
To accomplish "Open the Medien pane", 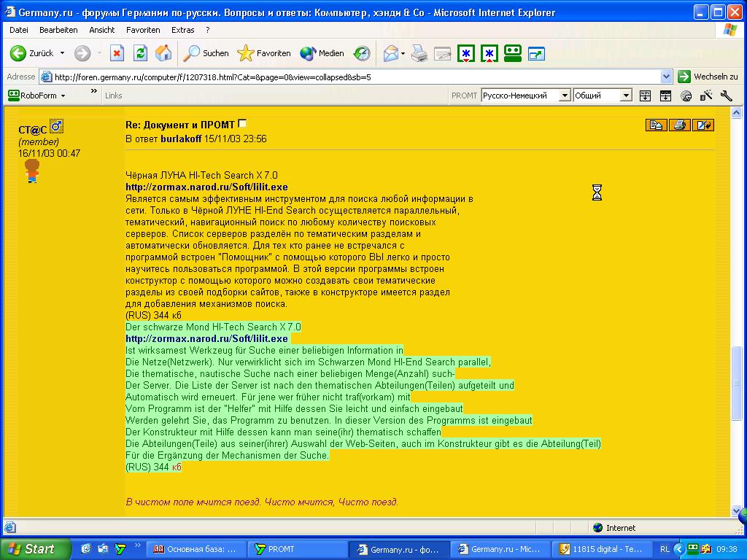I will coord(322,53).
